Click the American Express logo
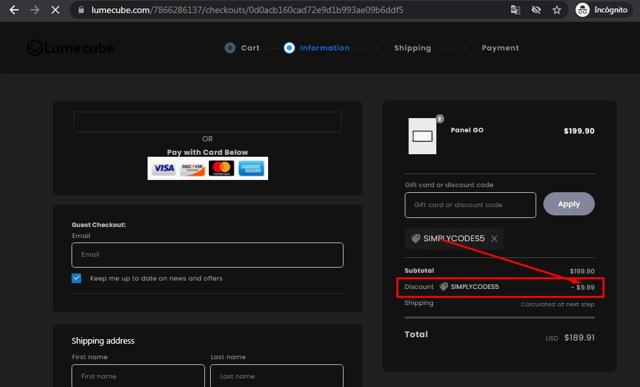640x387 pixels. coord(251,168)
